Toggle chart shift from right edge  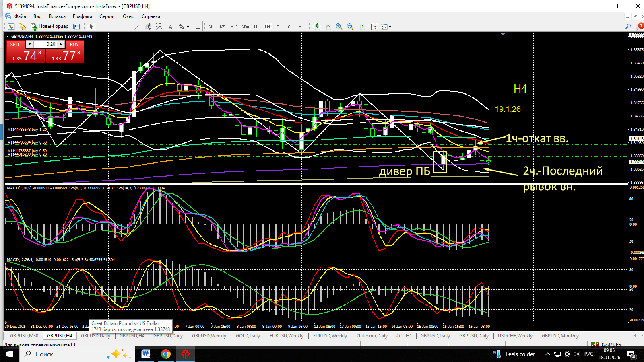click(373, 27)
